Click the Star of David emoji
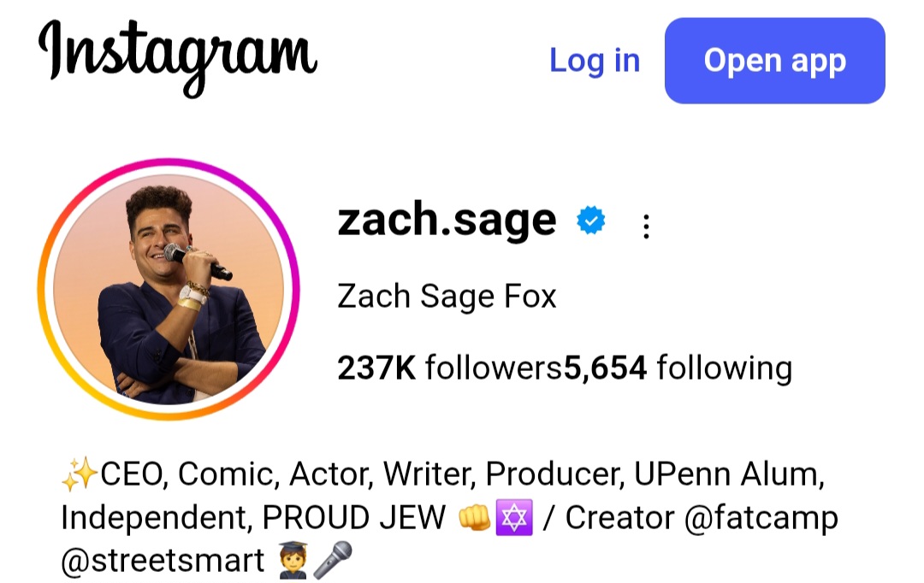924x583 pixels. [515, 518]
